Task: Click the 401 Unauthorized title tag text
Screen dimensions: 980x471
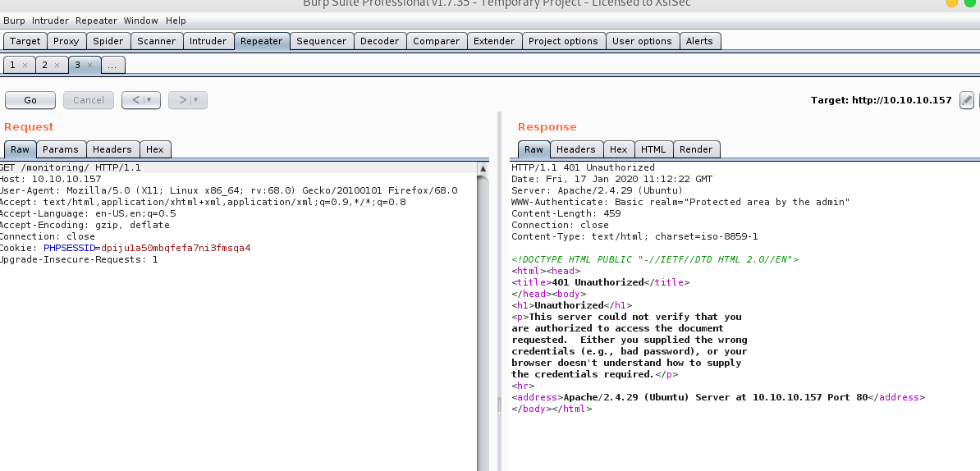Action: [598, 282]
